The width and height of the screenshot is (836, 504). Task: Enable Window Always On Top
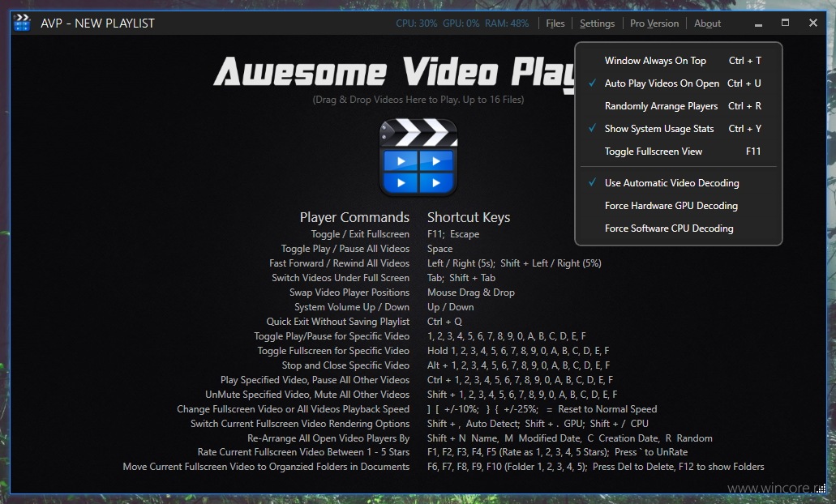tap(679, 61)
